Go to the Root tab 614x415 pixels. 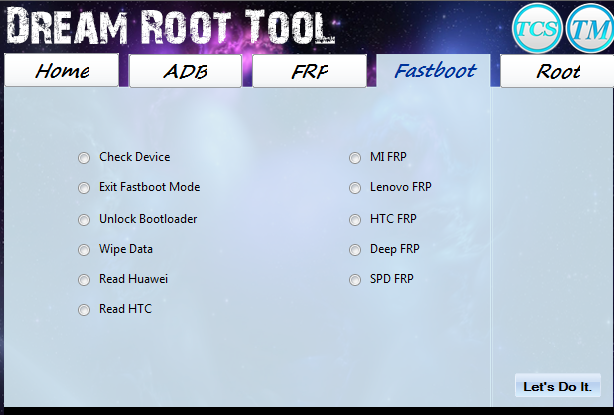557,71
